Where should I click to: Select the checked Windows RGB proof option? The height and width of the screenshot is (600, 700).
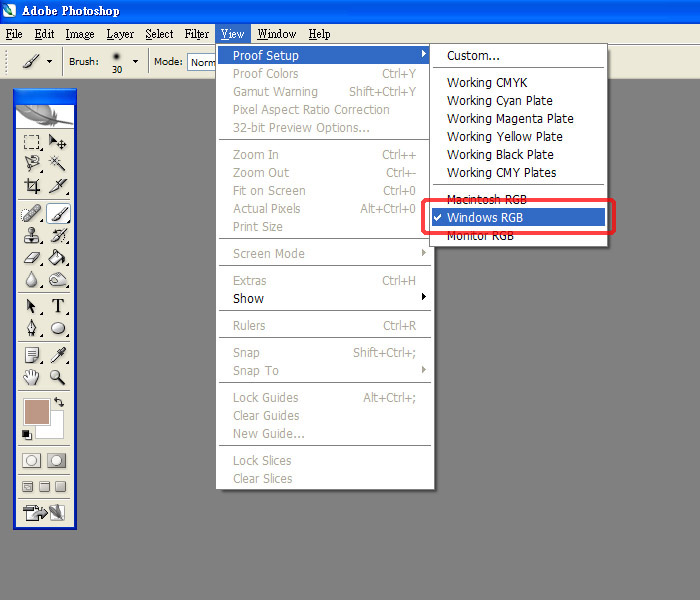click(x=516, y=217)
